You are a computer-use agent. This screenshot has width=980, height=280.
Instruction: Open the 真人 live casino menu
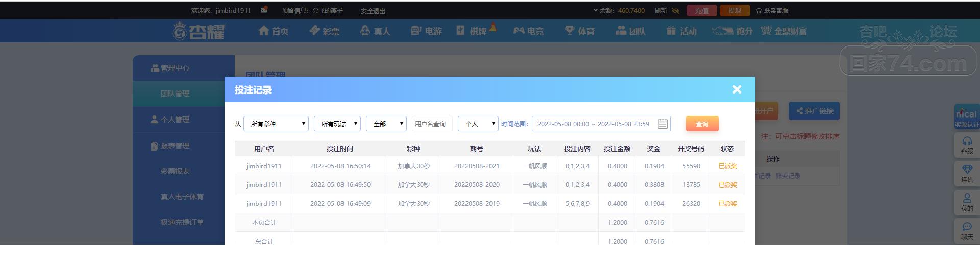(x=375, y=31)
